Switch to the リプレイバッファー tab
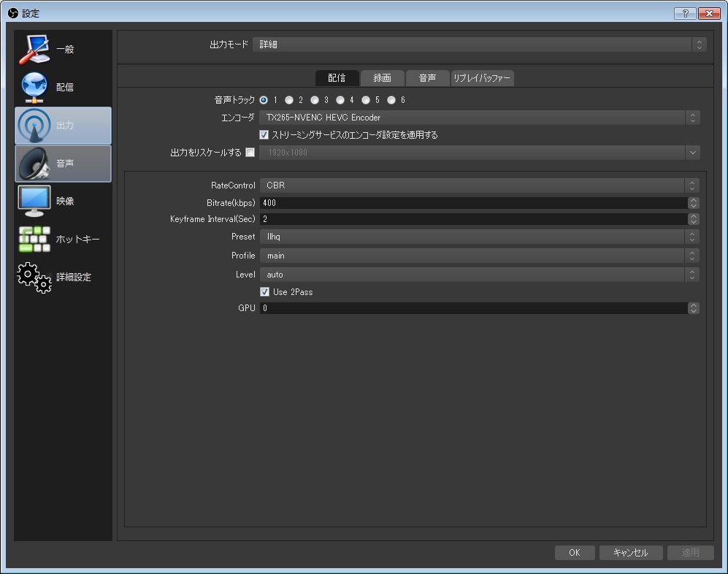 [x=482, y=78]
